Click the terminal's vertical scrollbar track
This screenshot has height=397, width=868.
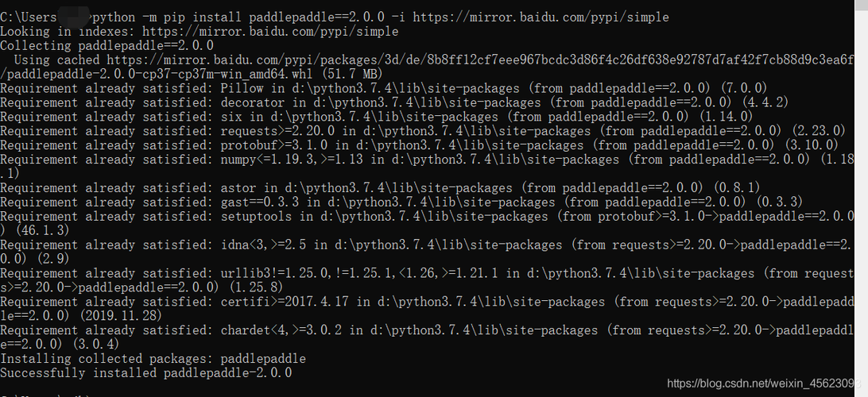862,198
